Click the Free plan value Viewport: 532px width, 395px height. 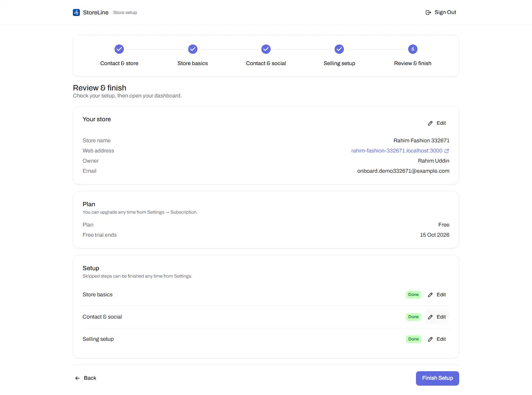(444, 225)
